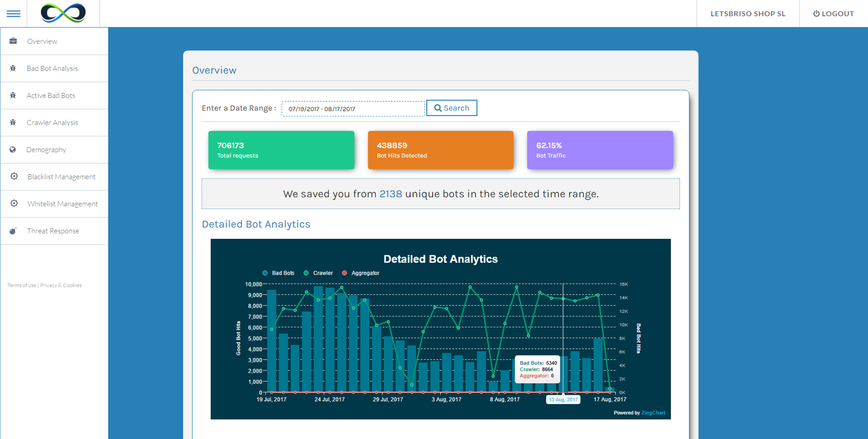This screenshot has width=868, height=439.
Task: Follow the ZingChart link
Action: point(653,413)
